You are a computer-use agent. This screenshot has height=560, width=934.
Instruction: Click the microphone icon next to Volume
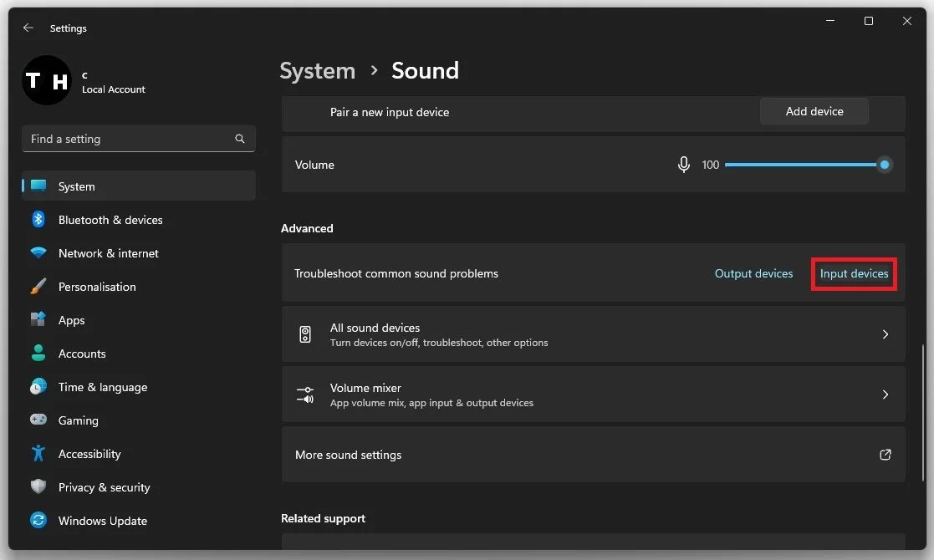tap(684, 164)
